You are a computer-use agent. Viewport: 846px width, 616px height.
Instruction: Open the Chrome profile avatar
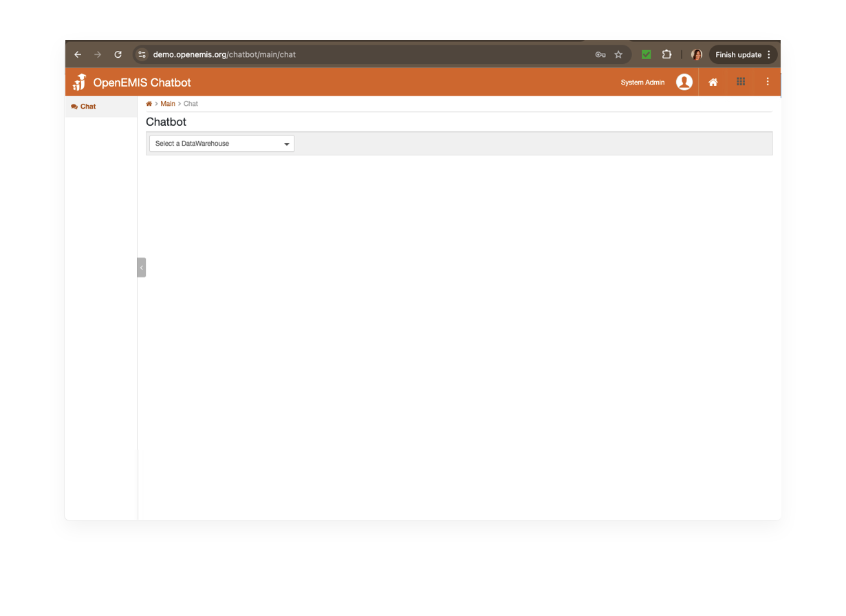[x=696, y=54]
